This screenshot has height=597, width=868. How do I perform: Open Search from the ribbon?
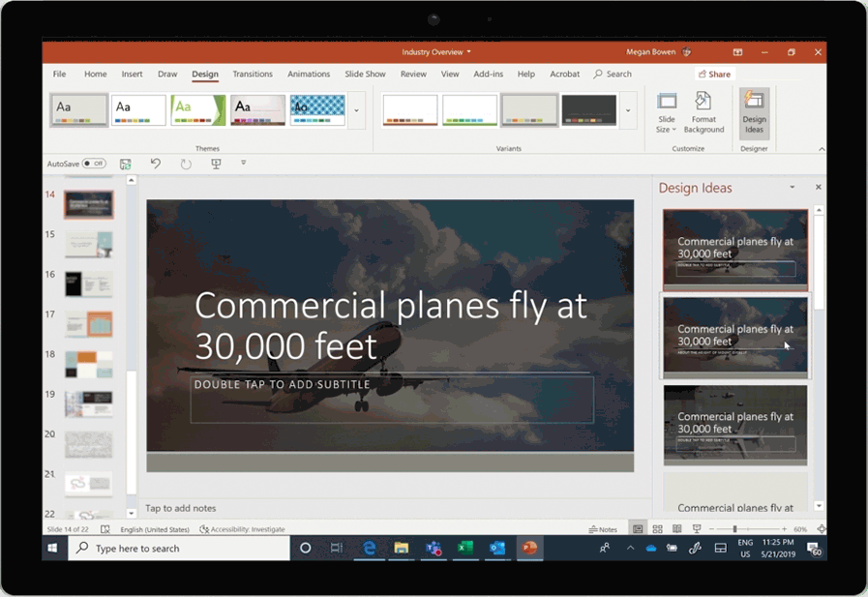pyautogui.click(x=613, y=74)
